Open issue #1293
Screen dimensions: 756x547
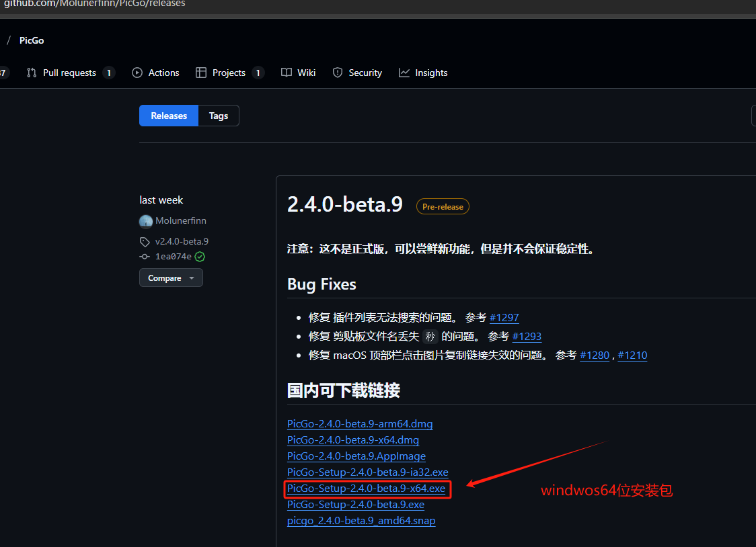(x=527, y=337)
